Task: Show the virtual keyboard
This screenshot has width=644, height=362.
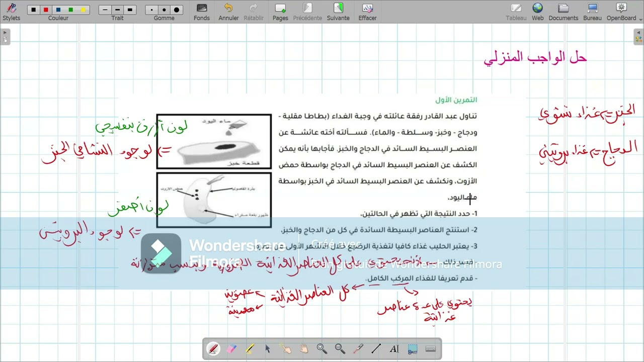Action: tap(431, 348)
